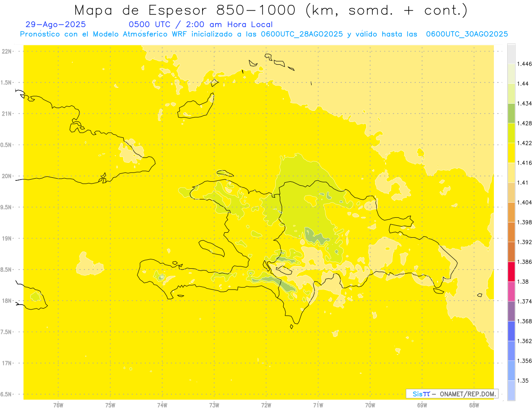Click the valid-until time '0600UTC_30AGO2025'

click(x=467, y=34)
